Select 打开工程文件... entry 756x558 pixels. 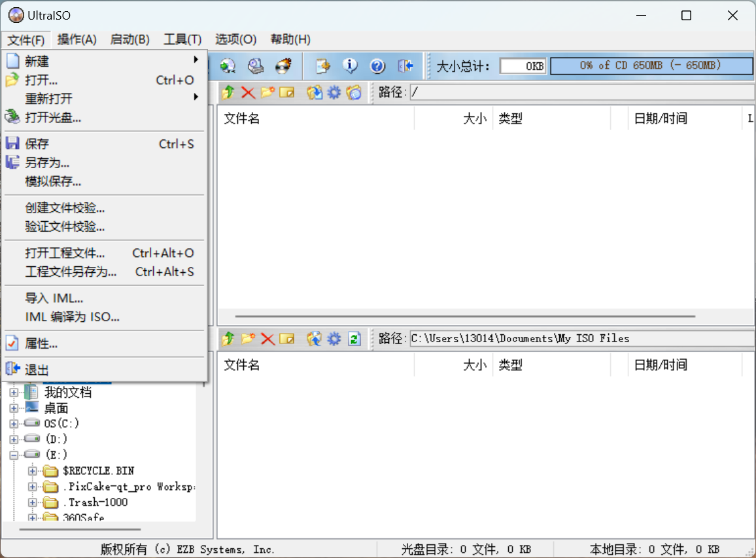tap(104, 253)
